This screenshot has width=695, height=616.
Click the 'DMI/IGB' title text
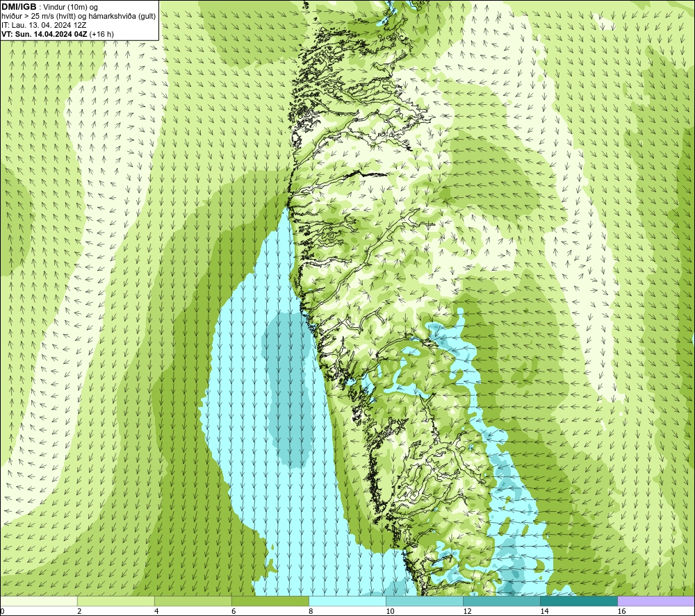(19, 7)
